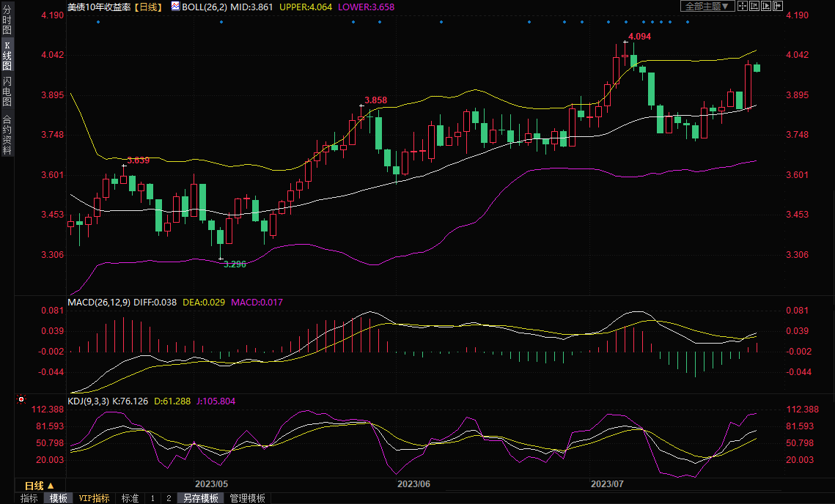Expand the 日线 period selector
This screenshot has width=835, height=504.
[x=40, y=486]
